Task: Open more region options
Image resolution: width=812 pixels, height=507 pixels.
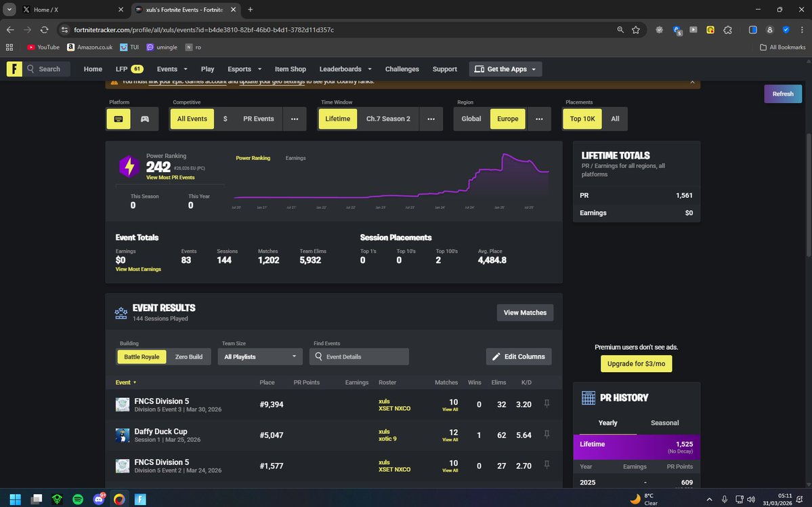Action: (539, 119)
